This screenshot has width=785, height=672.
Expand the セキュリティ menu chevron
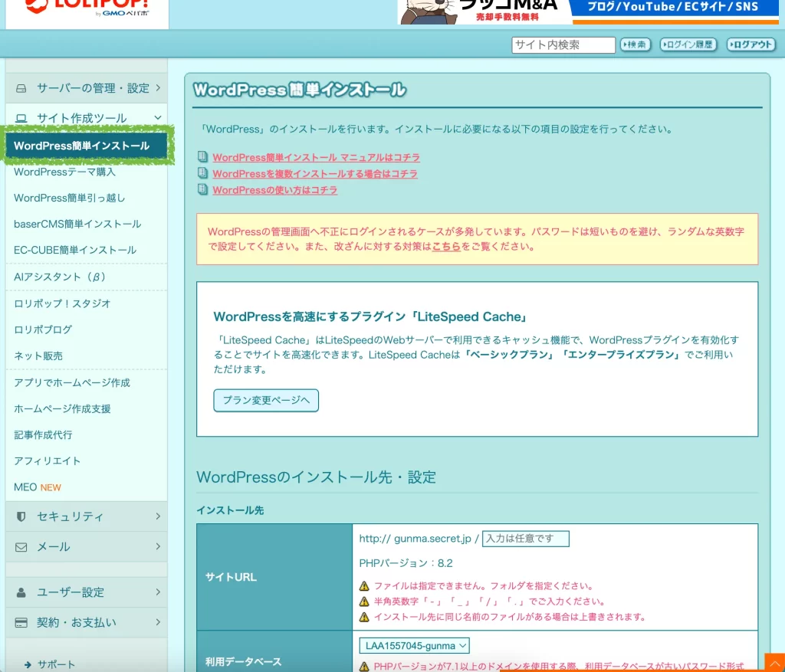[x=157, y=516]
